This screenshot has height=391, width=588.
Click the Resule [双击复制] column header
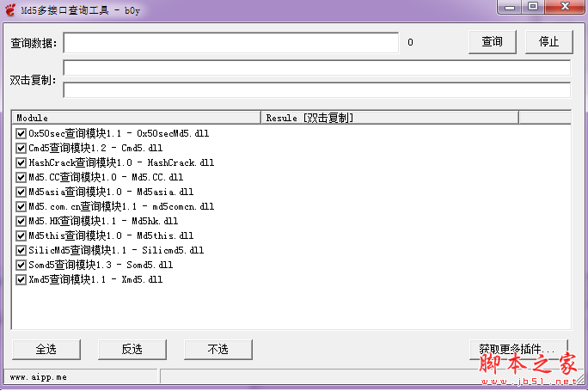coord(389,118)
